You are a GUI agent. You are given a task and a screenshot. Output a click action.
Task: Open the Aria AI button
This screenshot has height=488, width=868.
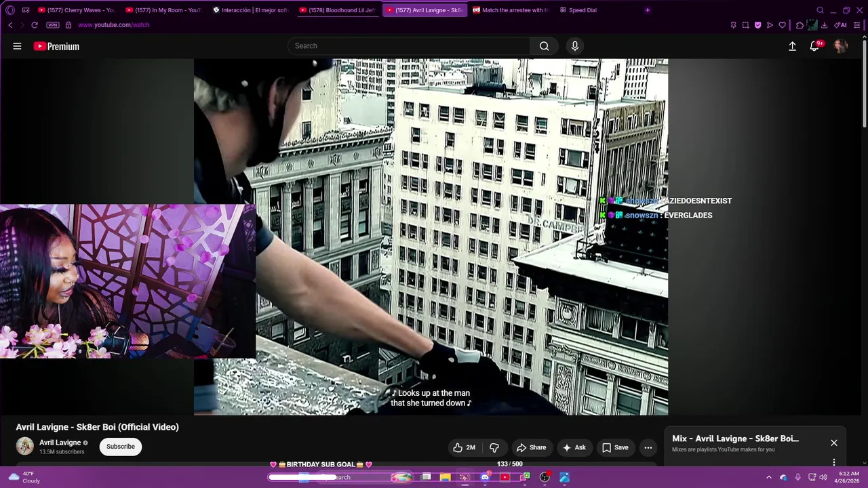click(840, 25)
